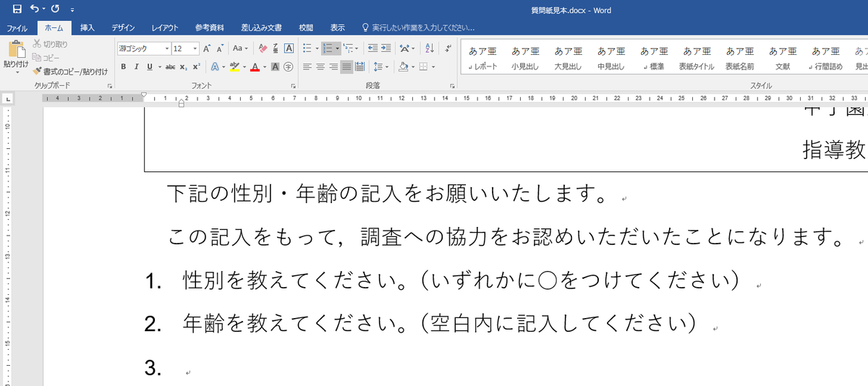Expand highlight color dropdown arrow
Image resolution: width=868 pixels, height=386 pixels.
coord(244,67)
